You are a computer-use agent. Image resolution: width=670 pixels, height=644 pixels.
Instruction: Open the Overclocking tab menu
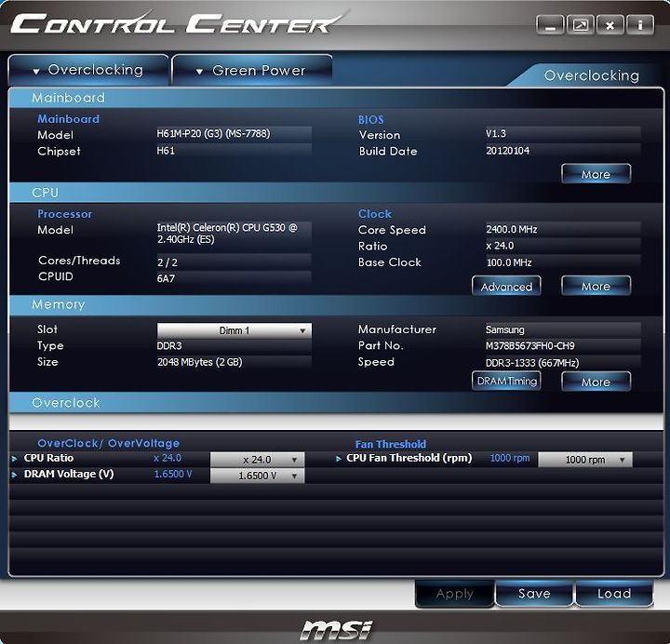[88, 70]
